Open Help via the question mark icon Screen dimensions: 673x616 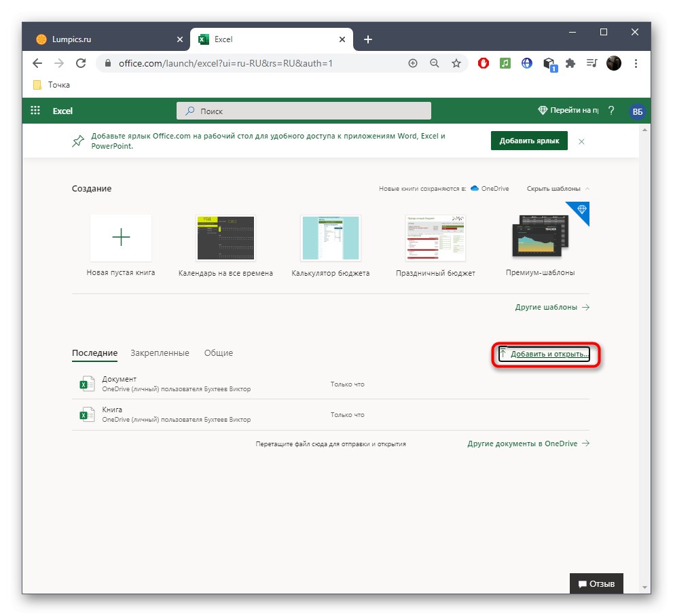pyautogui.click(x=612, y=110)
